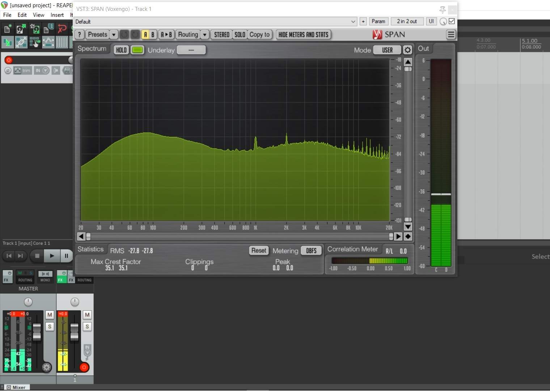Toggle move envelope points with items icon
Viewport: 550px width, 392px height.
[x=48, y=42]
